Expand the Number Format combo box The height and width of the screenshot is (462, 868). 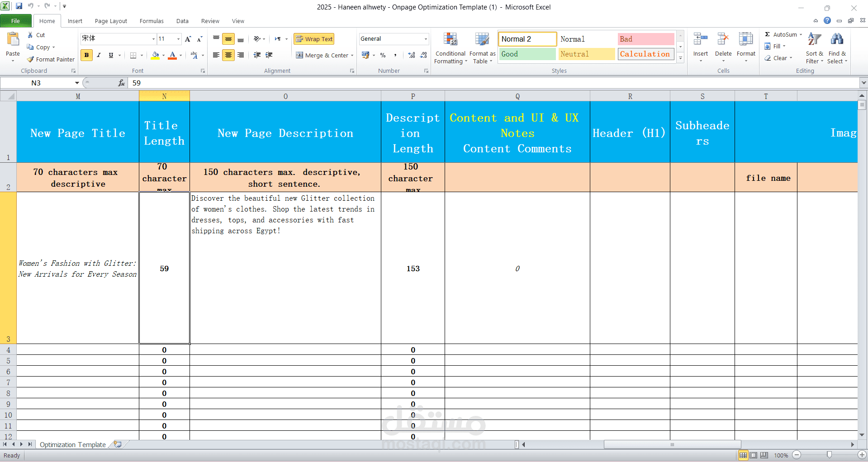pos(426,38)
